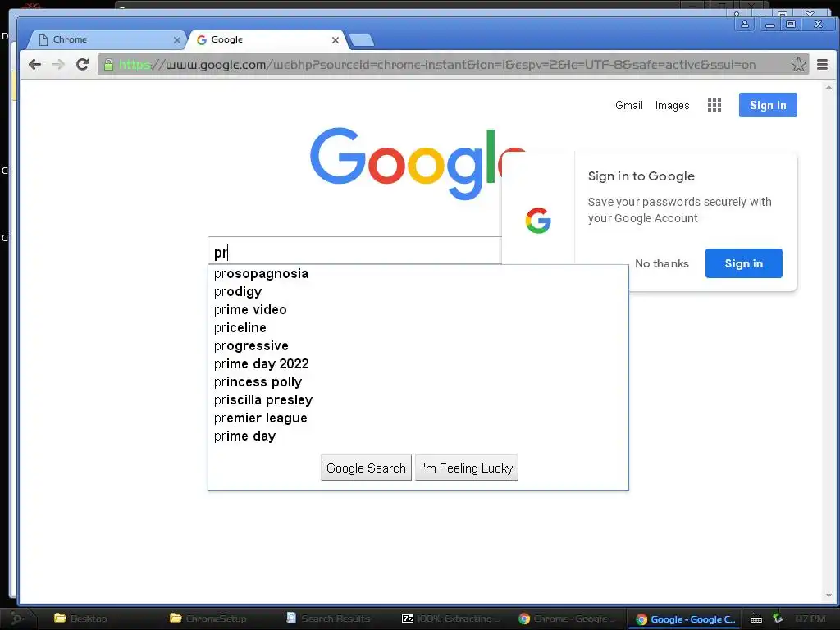Viewport: 840px width, 630px height.
Task: Click the forward navigation arrow
Action: click(x=58, y=65)
